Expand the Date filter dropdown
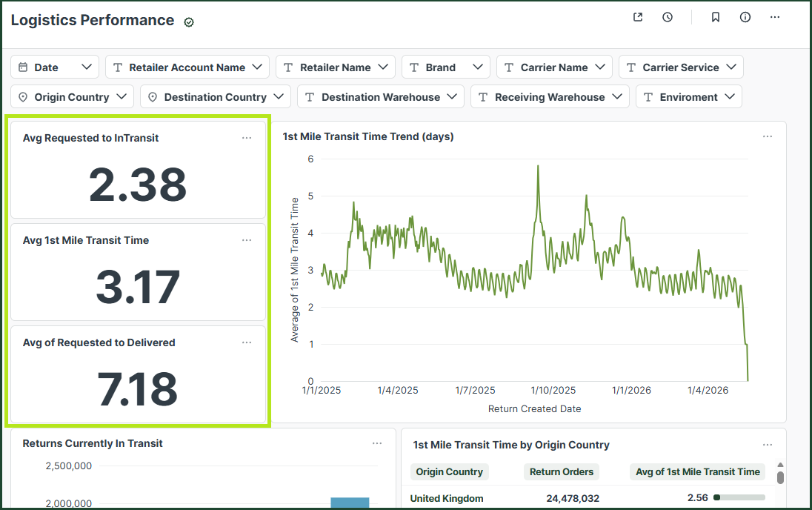 click(x=55, y=67)
